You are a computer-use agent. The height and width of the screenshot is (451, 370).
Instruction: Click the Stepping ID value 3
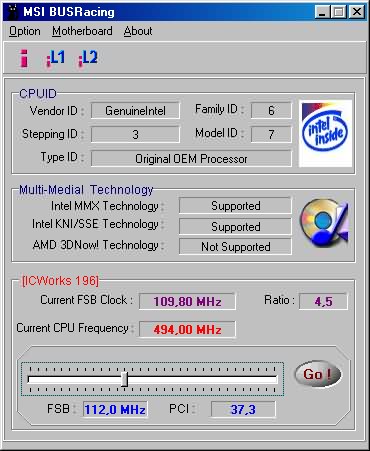pyautogui.click(x=135, y=134)
